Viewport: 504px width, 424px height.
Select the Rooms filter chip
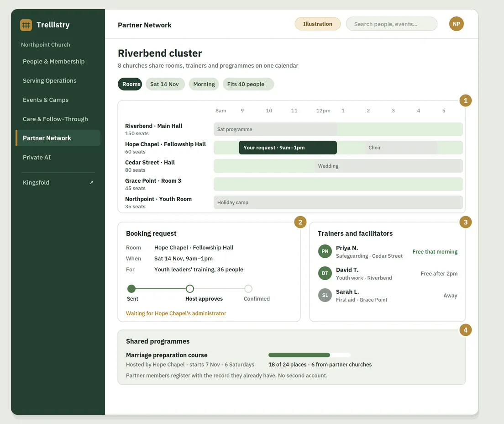130,84
